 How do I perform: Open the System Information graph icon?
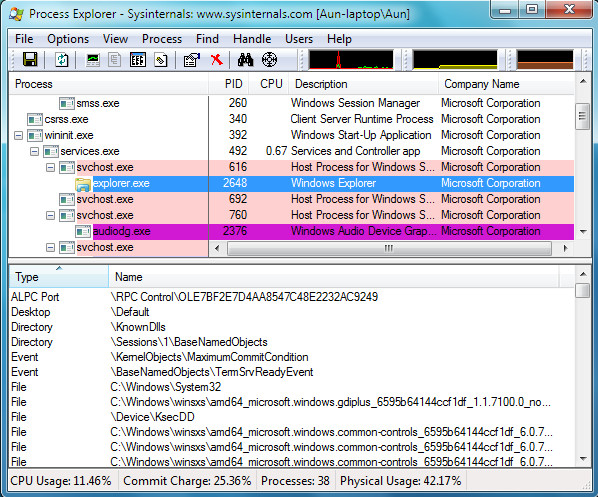click(x=93, y=60)
